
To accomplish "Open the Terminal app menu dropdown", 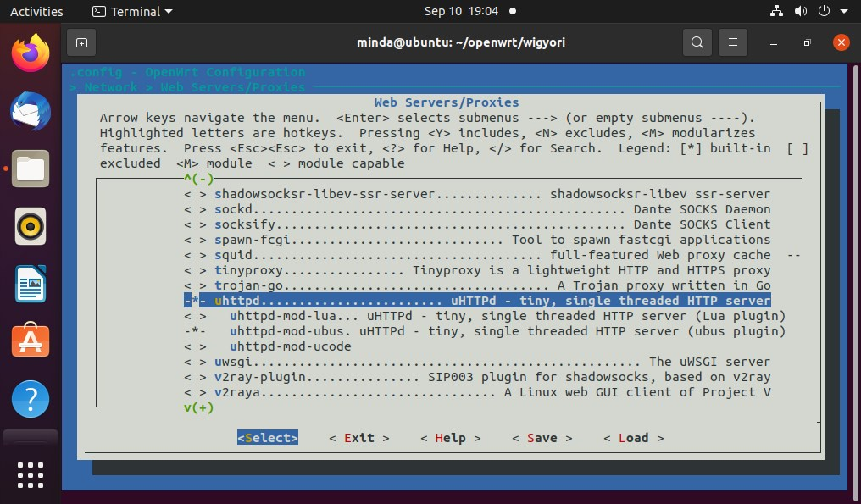I will point(132,12).
